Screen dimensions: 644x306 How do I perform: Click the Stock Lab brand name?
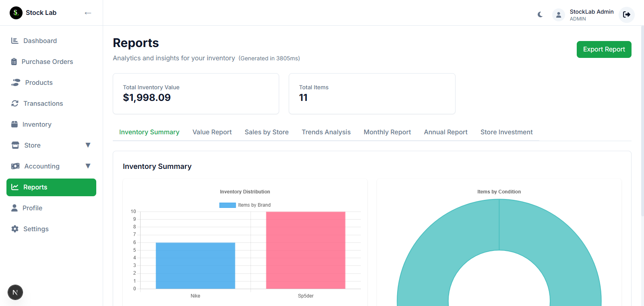[41, 13]
